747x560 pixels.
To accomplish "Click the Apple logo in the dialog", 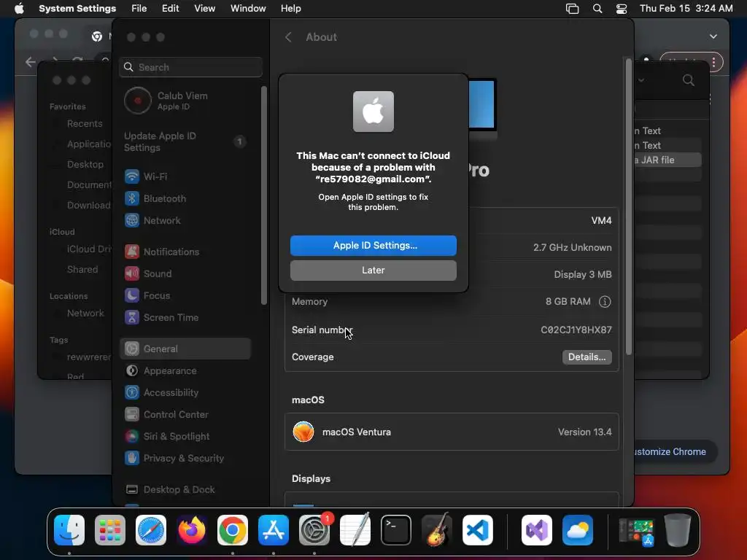I will click(373, 112).
